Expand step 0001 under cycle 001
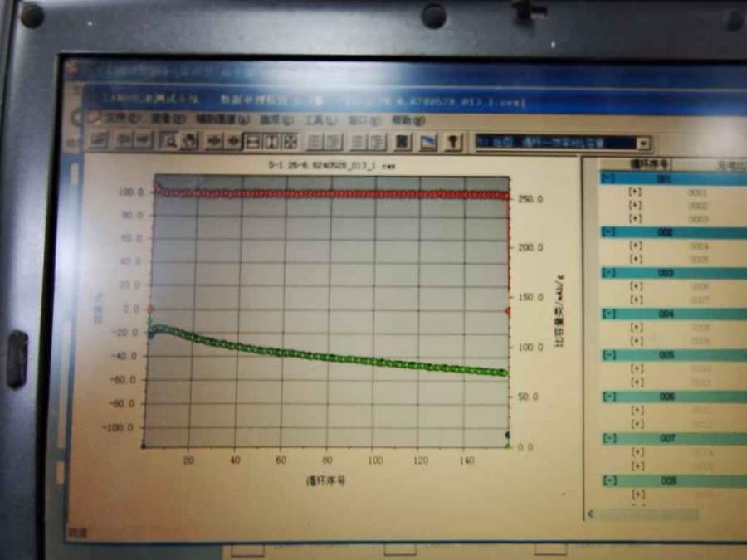Viewport: 747px width, 560px height. pos(636,192)
